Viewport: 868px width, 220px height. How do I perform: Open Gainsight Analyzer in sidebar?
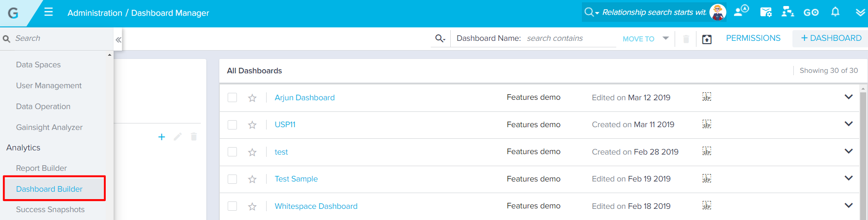click(49, 127)
